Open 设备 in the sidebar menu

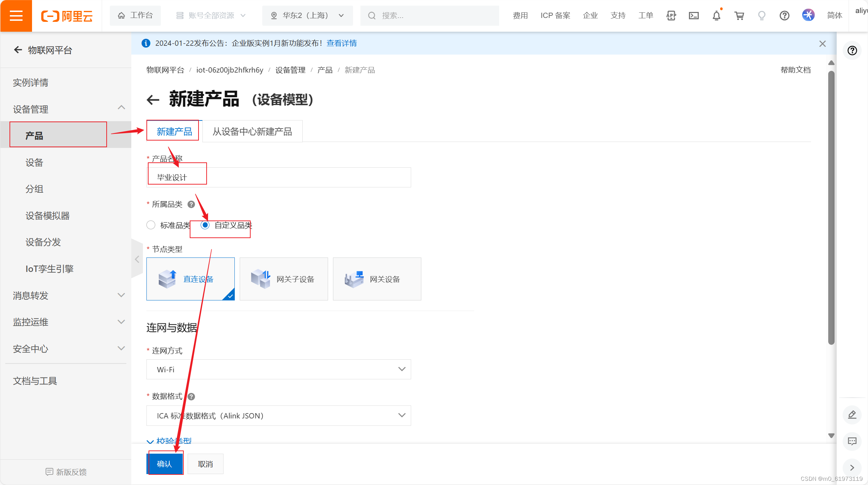pos(34,162)
